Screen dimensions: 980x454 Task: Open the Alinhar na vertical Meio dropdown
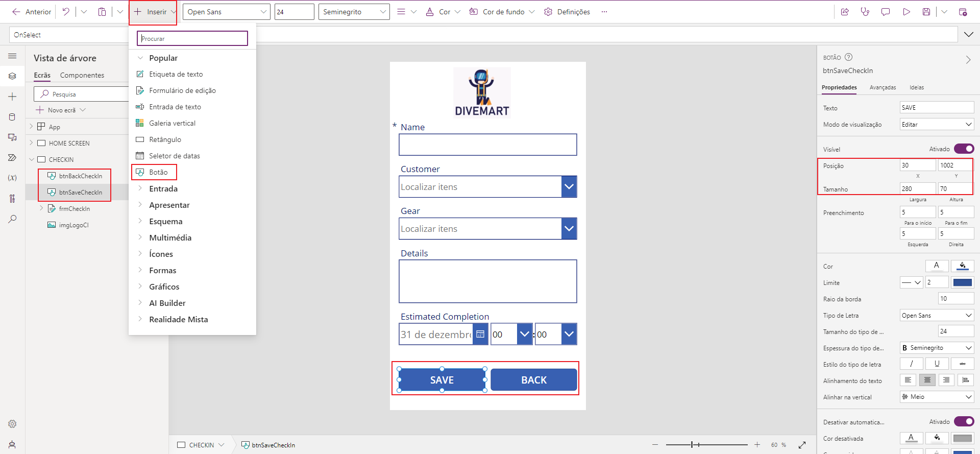pyautogui.click(x=937, y=397)
